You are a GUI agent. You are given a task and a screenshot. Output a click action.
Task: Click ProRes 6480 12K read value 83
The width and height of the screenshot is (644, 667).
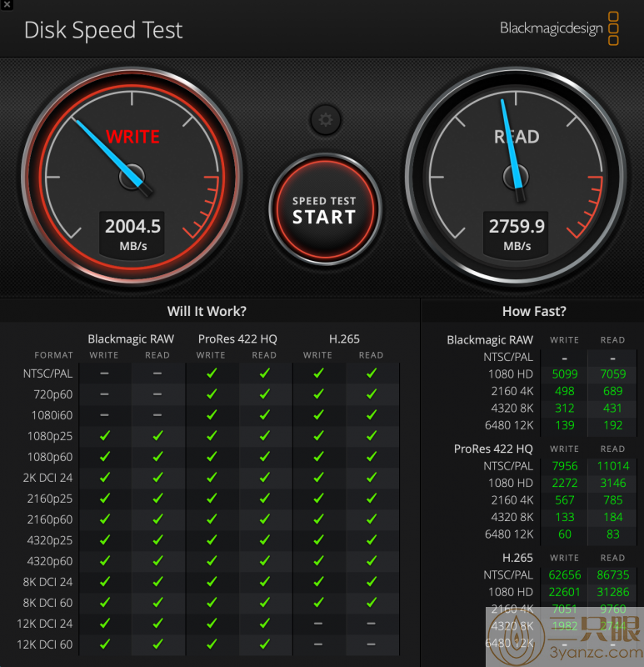612,534
